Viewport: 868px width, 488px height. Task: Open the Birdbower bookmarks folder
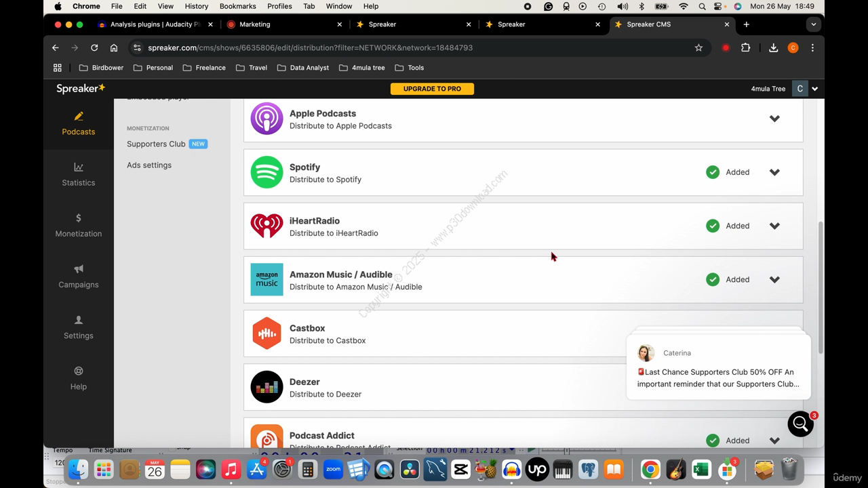(101, 68)
